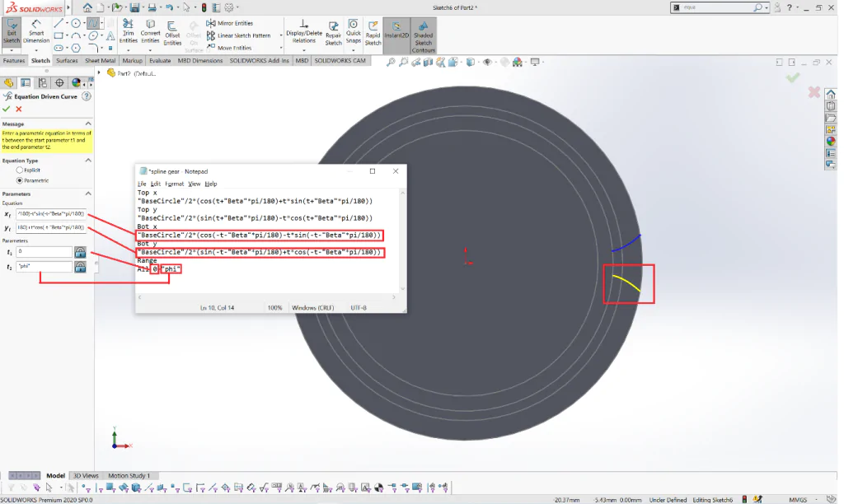Select the Smart Dimension tool
The width and height of the screenshot is (844, 504).
36,32
